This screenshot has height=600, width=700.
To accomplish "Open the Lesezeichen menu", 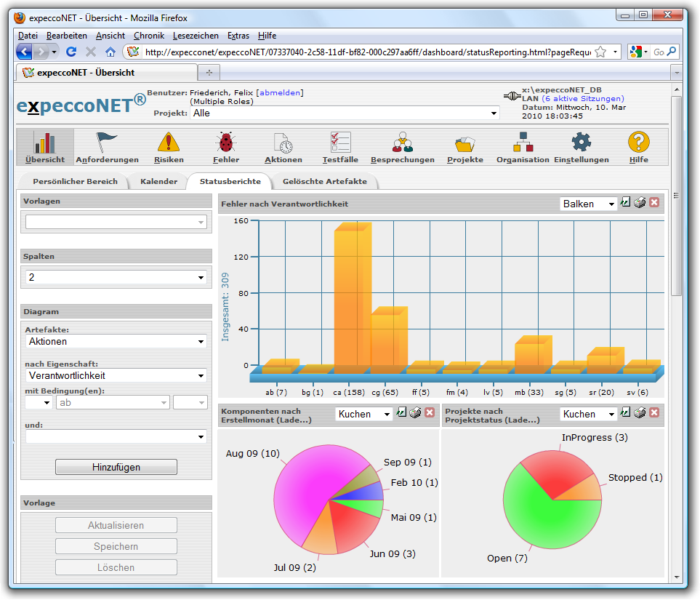I will (196, 36).
